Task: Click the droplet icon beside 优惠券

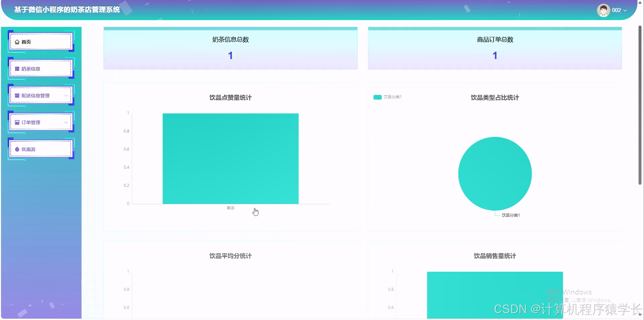Action: (x=17, y=149)
